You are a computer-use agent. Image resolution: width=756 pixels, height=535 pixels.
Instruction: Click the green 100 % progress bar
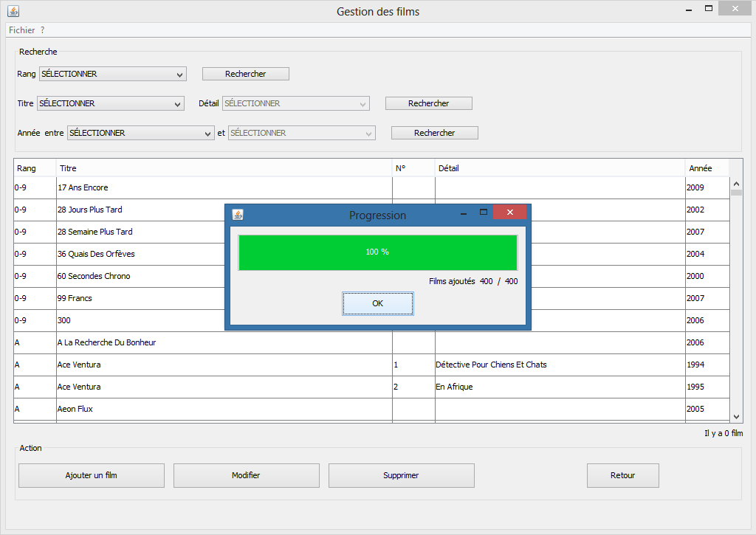tap(377, 252)
